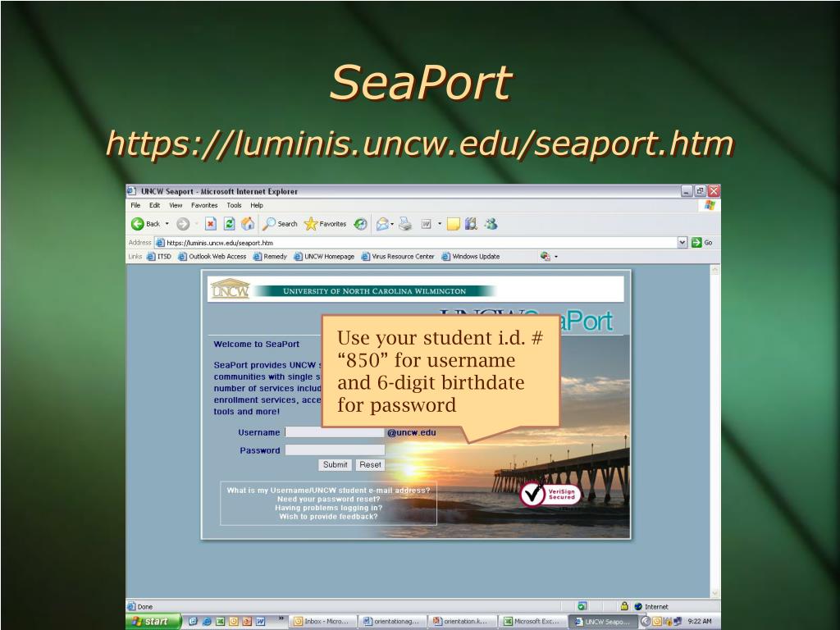Open dropdown beside links bar icon
Image resolution: width=840 pixels, height=630 pixels.
(x=556, y=257)
